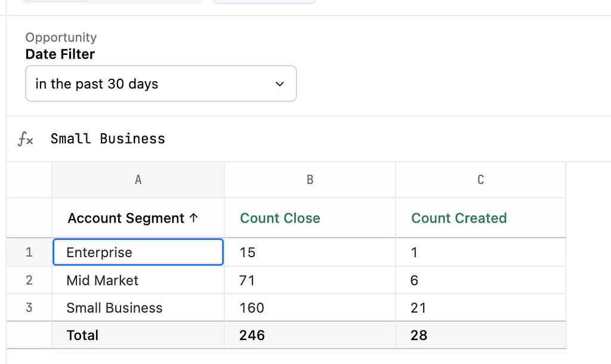Click the chevron inside the filter box
This screenshot has width=611, height=364.
pos(279,84)
